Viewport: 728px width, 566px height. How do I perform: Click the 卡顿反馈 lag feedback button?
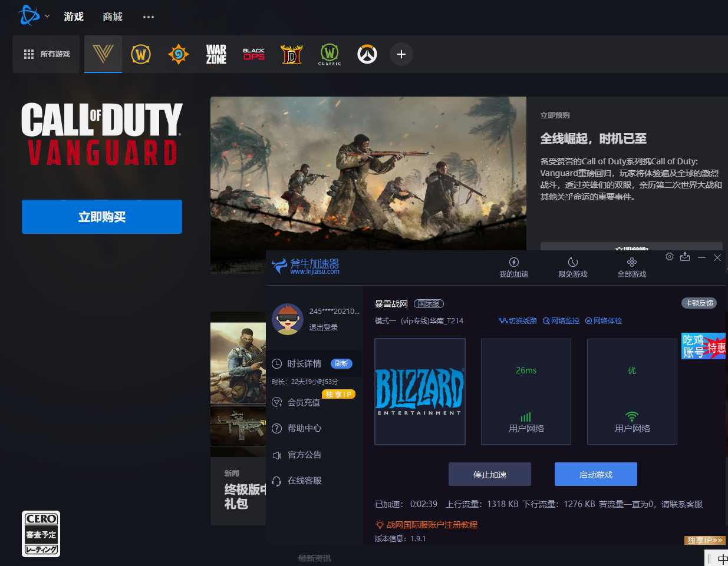coord(699,303)
